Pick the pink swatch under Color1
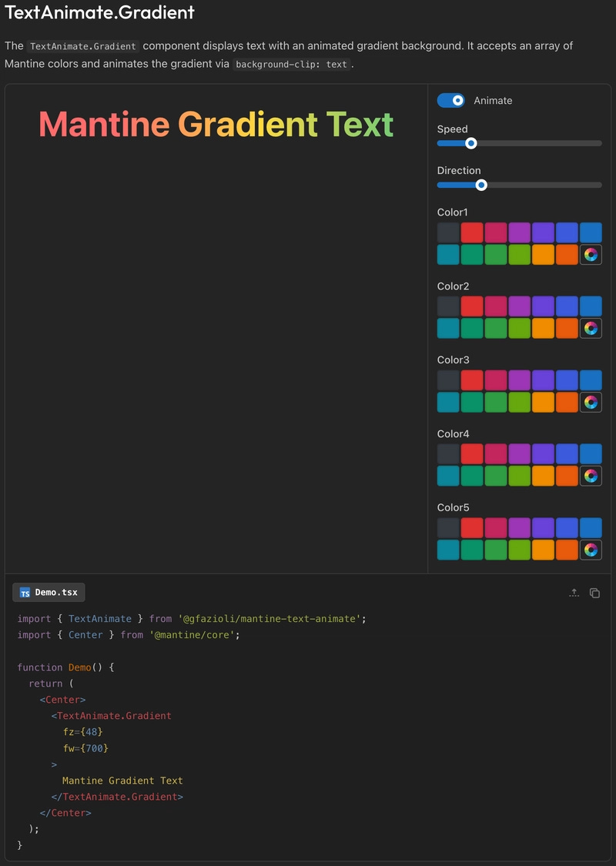Image resolution: width=616 pixels, height=866 pixels. click(496, 232)
